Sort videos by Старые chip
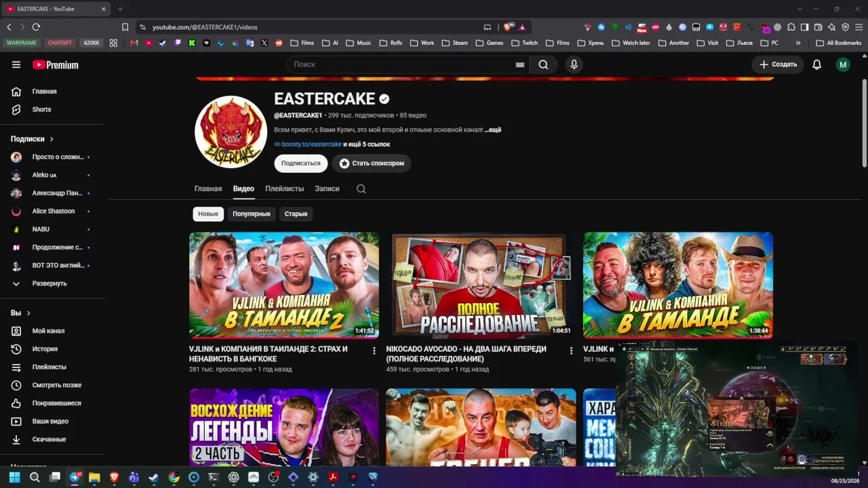868x488 pixels. click(x=296, y=214)
